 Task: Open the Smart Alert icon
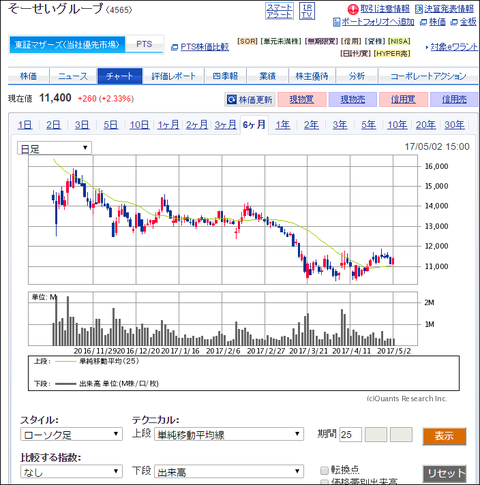click(279, 11)
